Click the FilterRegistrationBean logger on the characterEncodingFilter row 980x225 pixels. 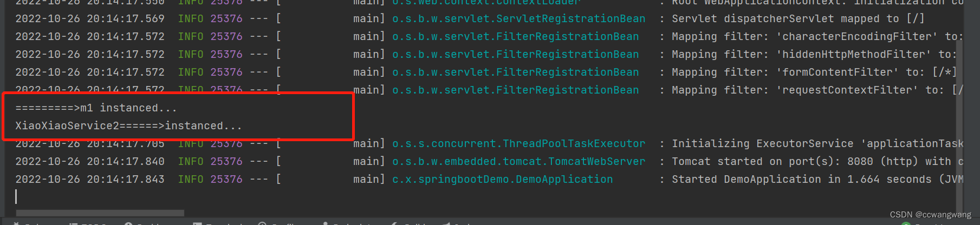pyautogui.click(x=515, y=37)
